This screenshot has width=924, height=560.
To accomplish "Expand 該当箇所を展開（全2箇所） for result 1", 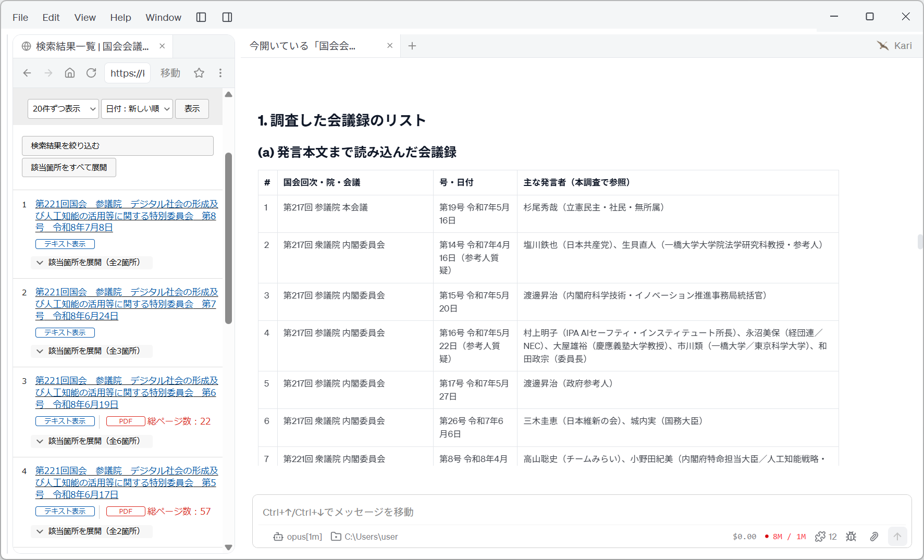I will click(91, 263).
